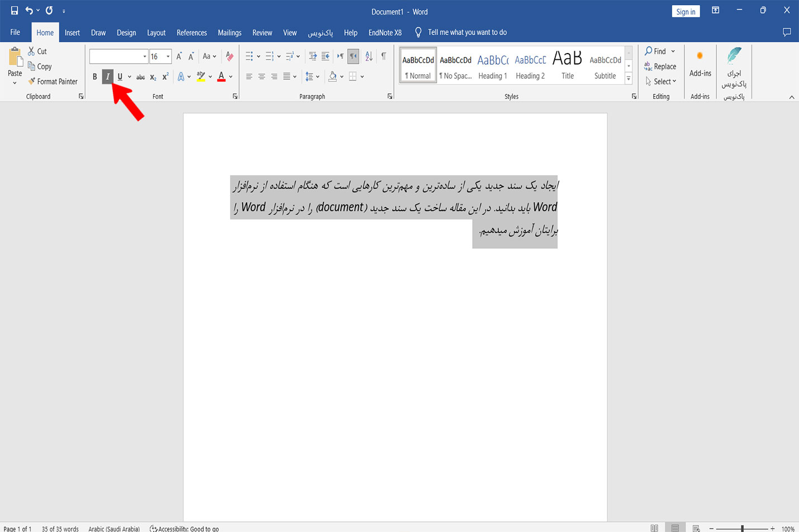The width and height of the screenshot is (799, 532).
Task: Open the Layout tab
Action: coord(156,32)
